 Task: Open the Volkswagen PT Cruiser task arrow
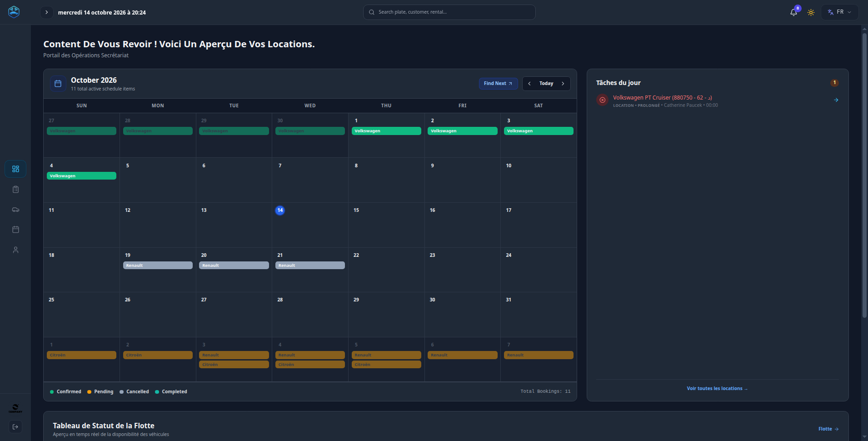(x=836, y=100)
